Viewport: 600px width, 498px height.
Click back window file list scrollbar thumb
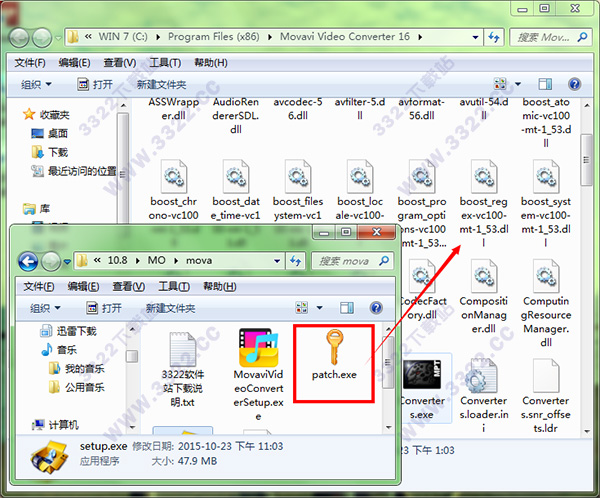pos(586,160)
